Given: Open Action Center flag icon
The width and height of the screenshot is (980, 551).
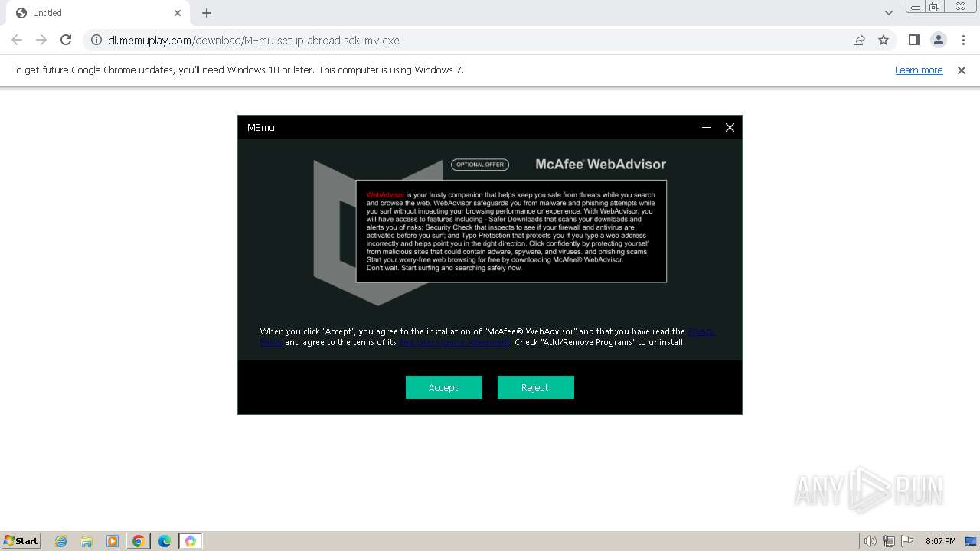Looking at the screenshot, I should pyautogui.click(x=906, y=541).
